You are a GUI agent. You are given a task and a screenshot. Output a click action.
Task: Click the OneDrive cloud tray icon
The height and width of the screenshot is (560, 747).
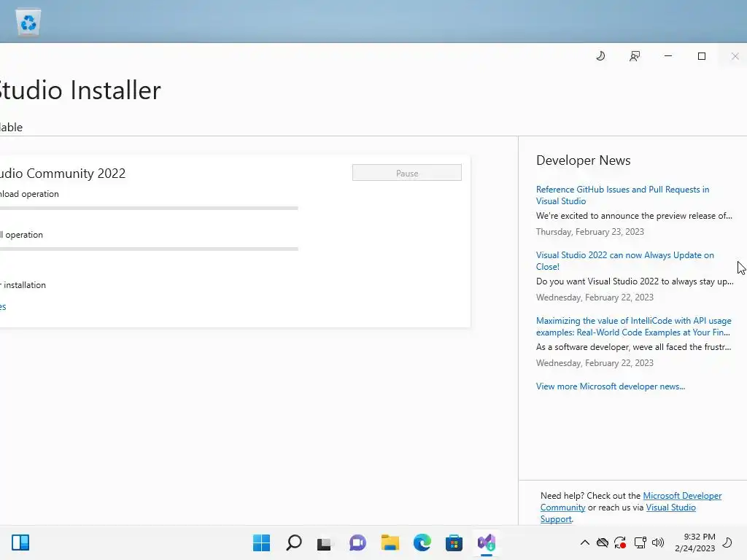point(603,542)
